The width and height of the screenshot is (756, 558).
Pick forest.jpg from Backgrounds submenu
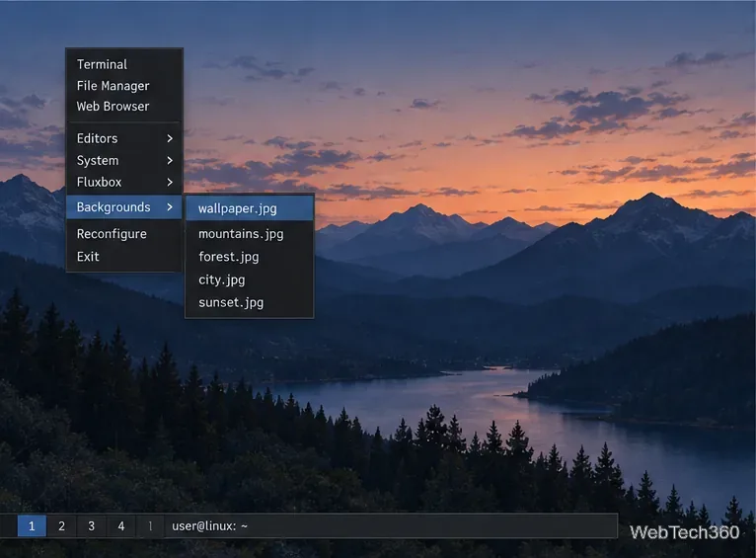(x=250, y=257)
